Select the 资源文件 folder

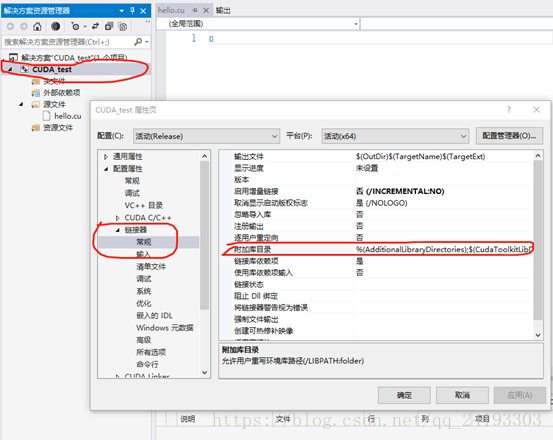pos(58,128)
